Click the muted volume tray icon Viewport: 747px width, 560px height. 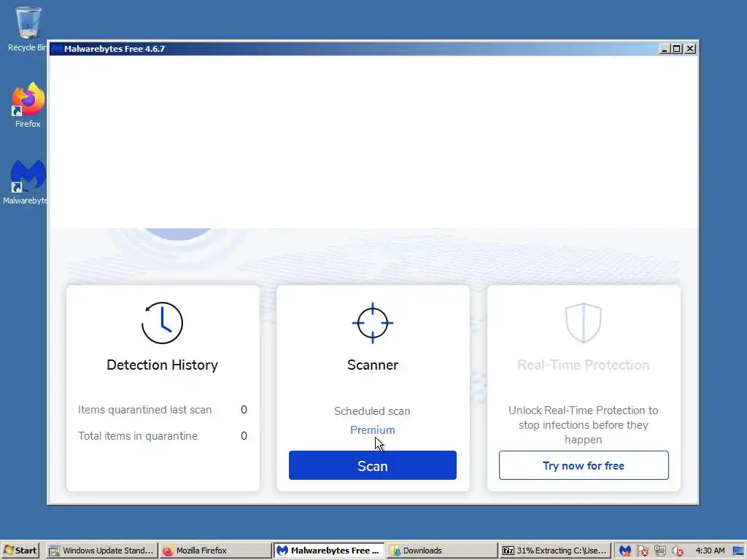[677, 551]
